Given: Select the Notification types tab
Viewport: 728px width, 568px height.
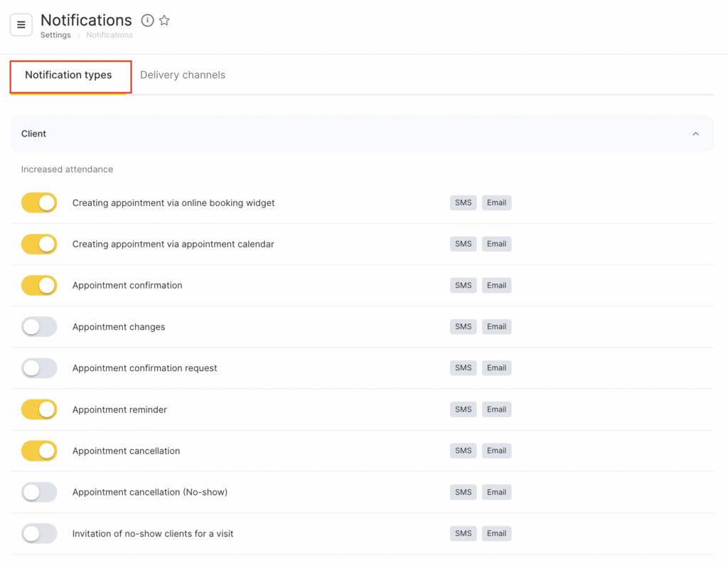Looking at the screenshot, I should coord(68,75).
